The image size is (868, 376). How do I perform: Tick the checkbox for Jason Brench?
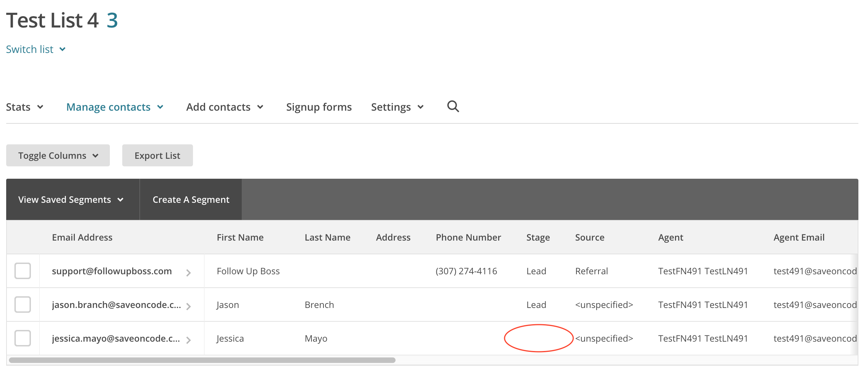coord(23,305)
